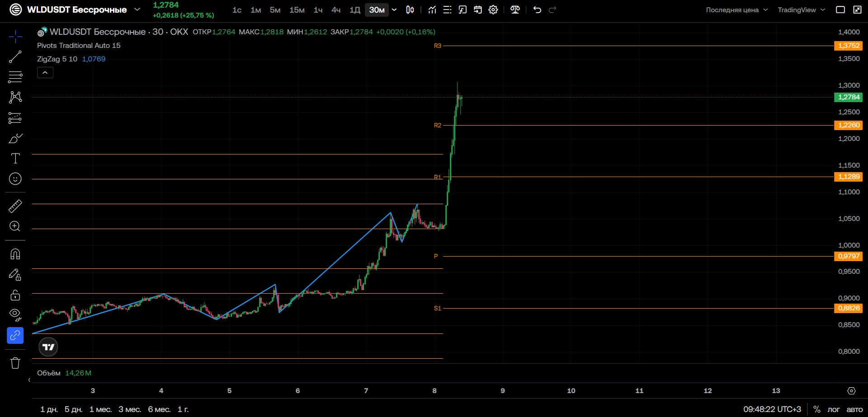868x417 pixels.
Task: Select the 4ч timeframe
Action: click(x=336, y=10)
